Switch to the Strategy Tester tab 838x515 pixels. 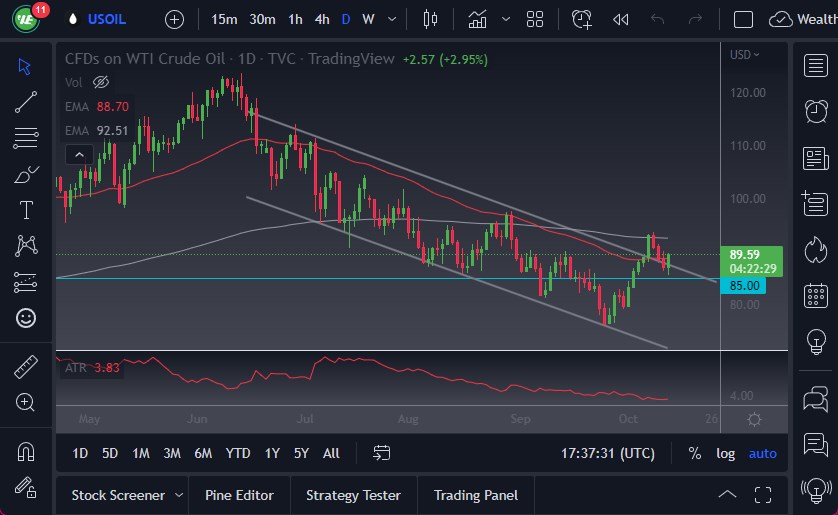coord(353,495)
